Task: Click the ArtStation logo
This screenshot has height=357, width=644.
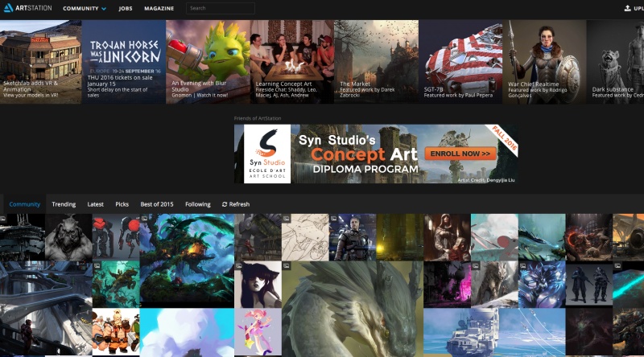Action: click(28, 8)
